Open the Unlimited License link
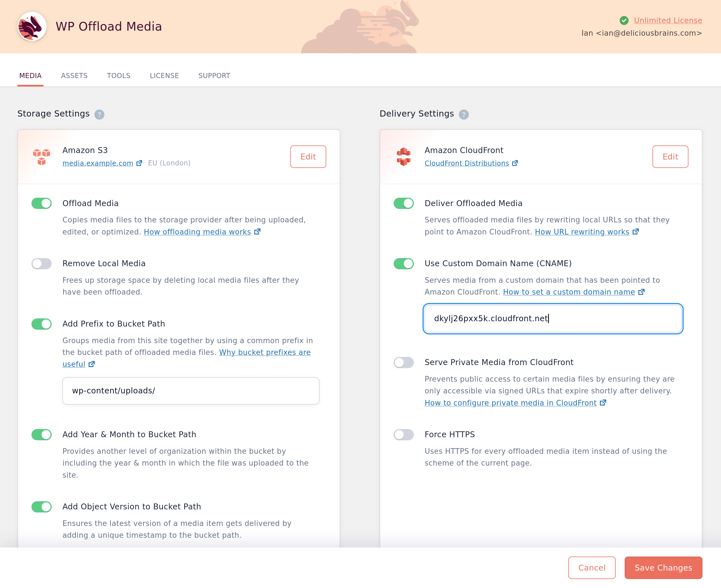 click(667, 20)
